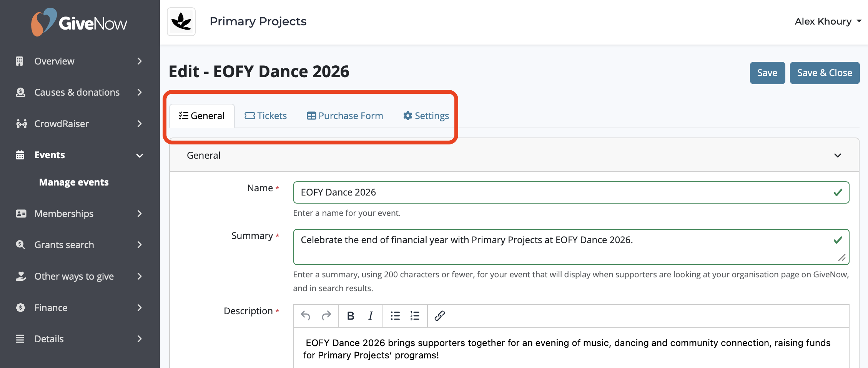
Task: Expand the Causes & donations menu
Action: tap(80, 92)
